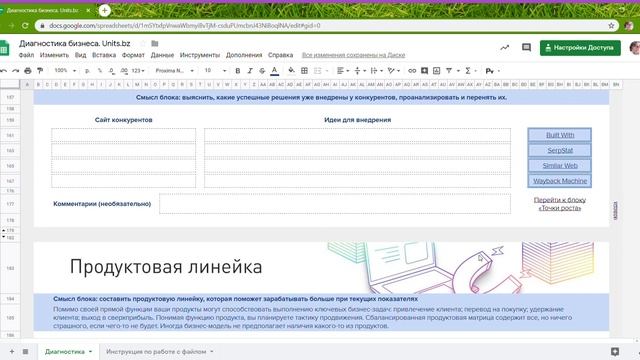The height and width of the screenshot is (360, 640).
Task: Open the text rotation dropdown
Action: (x=393, y=71)
